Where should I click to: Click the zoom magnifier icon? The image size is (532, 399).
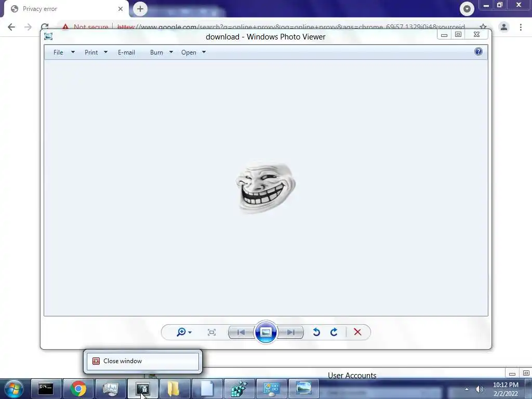pyautogui.click(x=181, y=332)
